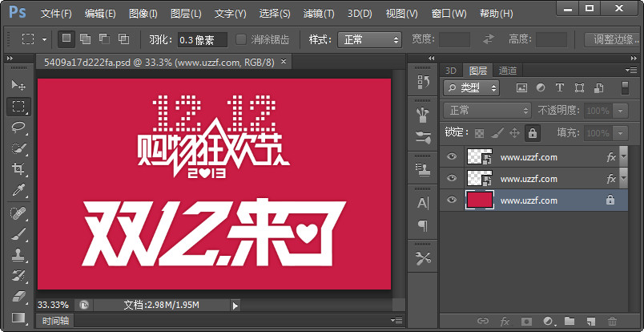Open the 图层(L) menu
Image resolution: width=644 pixels, height=332 pixels.
tap(186, 14)
